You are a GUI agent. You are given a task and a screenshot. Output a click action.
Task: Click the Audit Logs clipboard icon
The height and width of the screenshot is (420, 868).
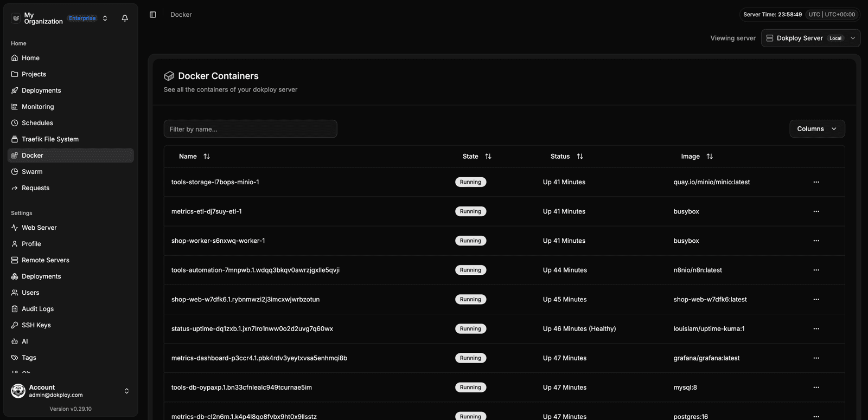pyautogui.click(x=15, y=309)
